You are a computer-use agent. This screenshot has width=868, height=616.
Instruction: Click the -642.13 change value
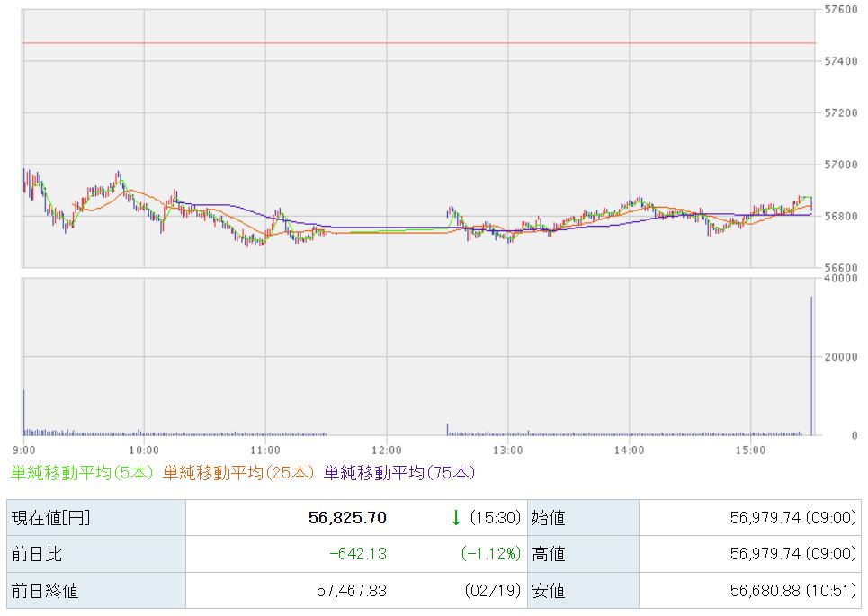pos(357,554)
